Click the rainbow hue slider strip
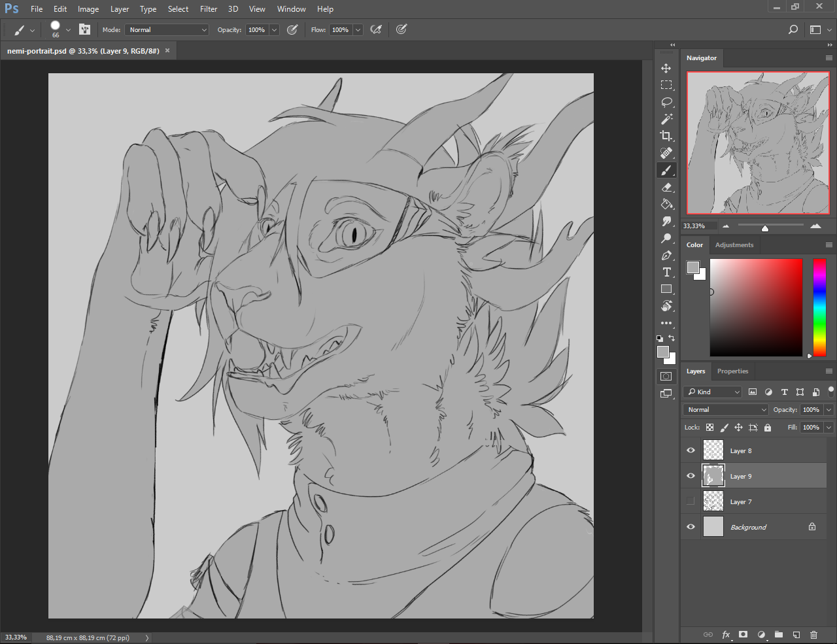 click(x=819, y=307)
